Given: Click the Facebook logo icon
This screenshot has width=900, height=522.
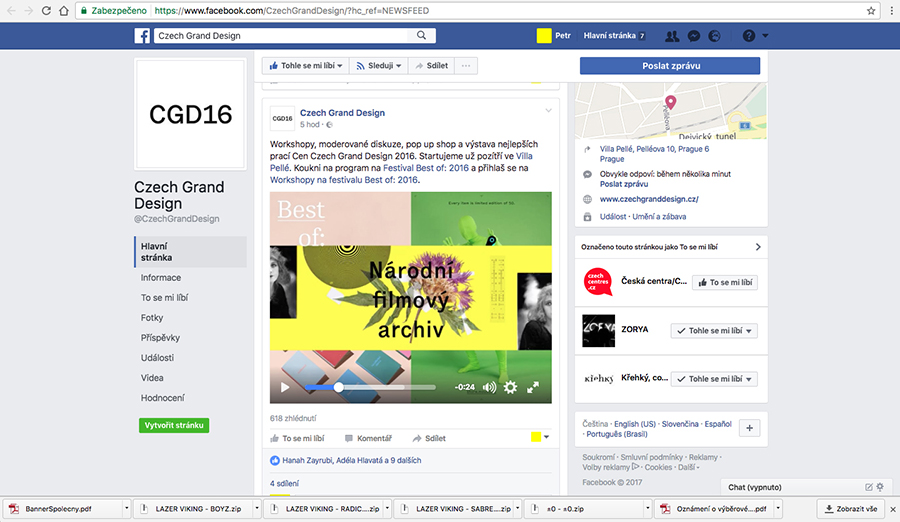Looking at the screenshot, I should tap(142, 36).
